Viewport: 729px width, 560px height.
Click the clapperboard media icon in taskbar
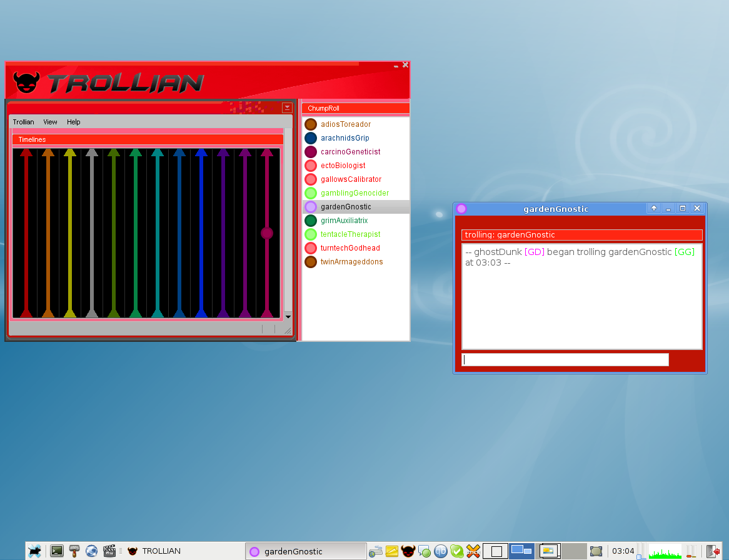[109, 551]
